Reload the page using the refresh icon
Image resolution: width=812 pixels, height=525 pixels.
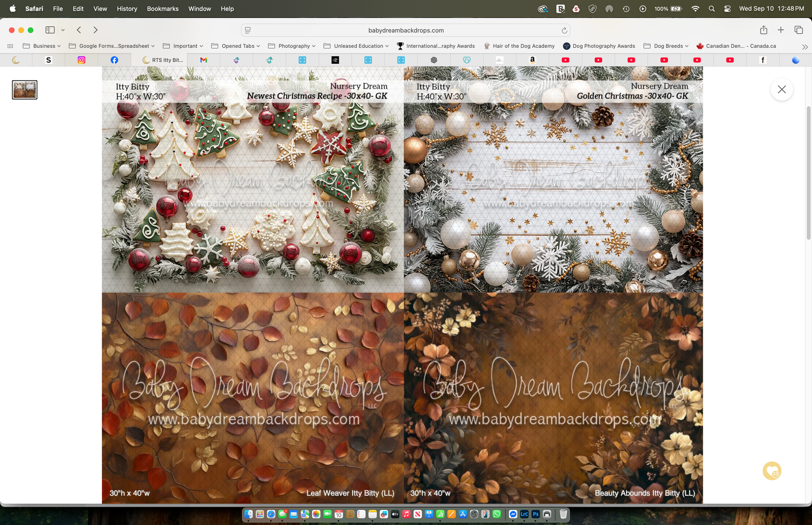[x=564, y=30]
